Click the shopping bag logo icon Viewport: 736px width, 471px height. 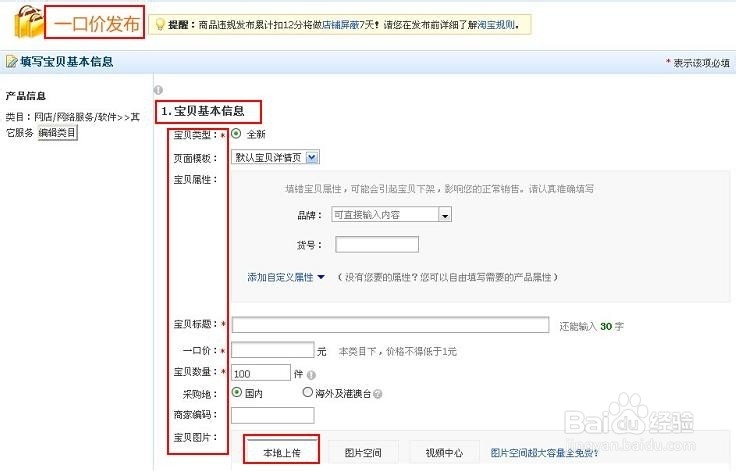[x=28, y=22]
